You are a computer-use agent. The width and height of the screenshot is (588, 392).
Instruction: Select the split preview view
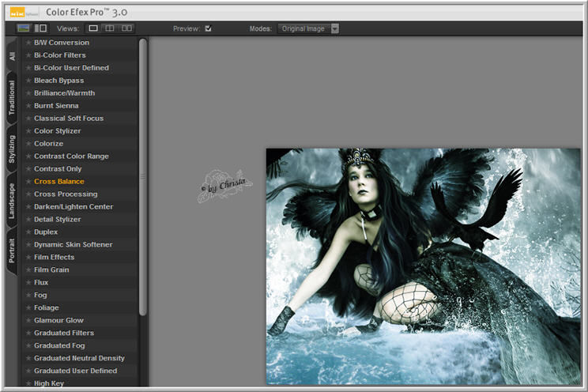point(110,28)
